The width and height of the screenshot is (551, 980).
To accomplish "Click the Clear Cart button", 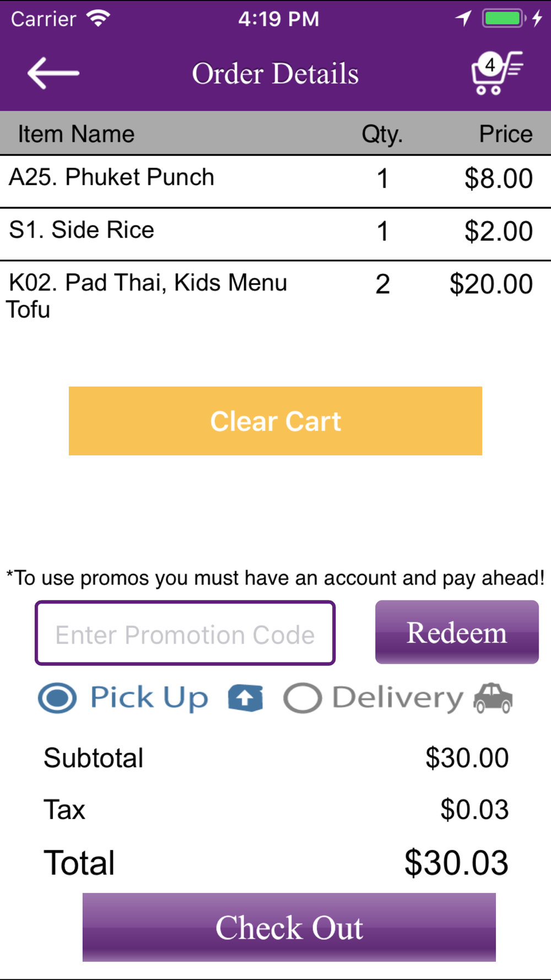I will tap(275, 421).
